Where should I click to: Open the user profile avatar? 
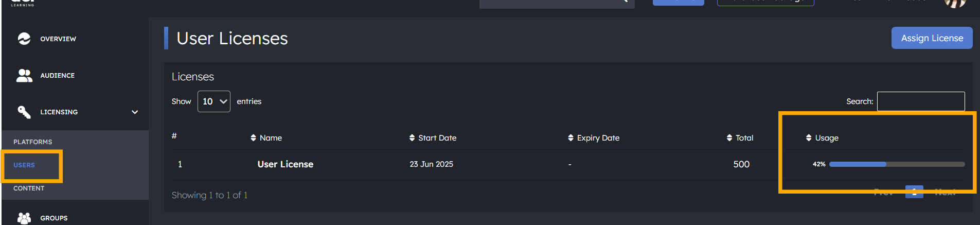click(955, 3)
